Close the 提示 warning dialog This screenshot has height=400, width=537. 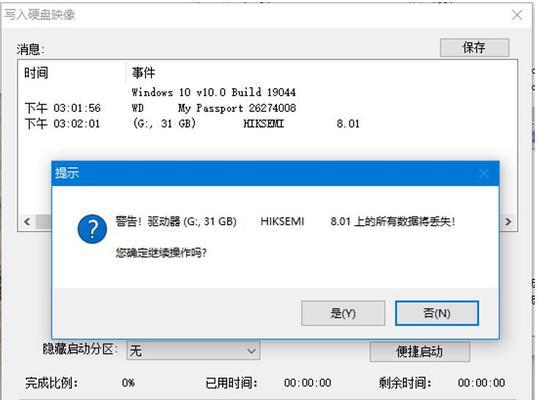pos(484,173)
